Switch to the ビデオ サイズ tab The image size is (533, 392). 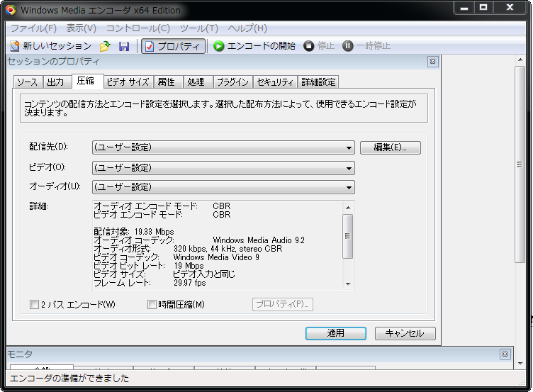click(x=128, y=82)
